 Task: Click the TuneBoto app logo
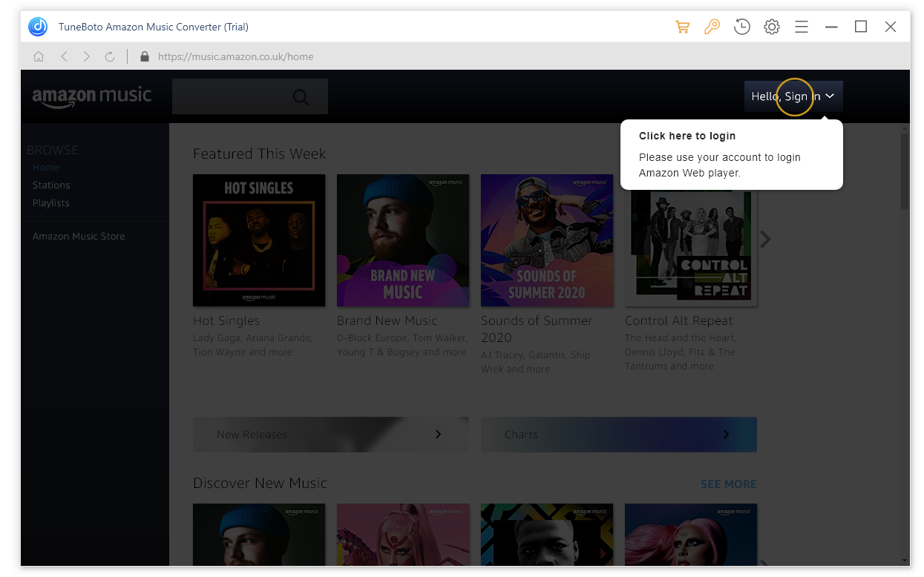pos(38,27)
